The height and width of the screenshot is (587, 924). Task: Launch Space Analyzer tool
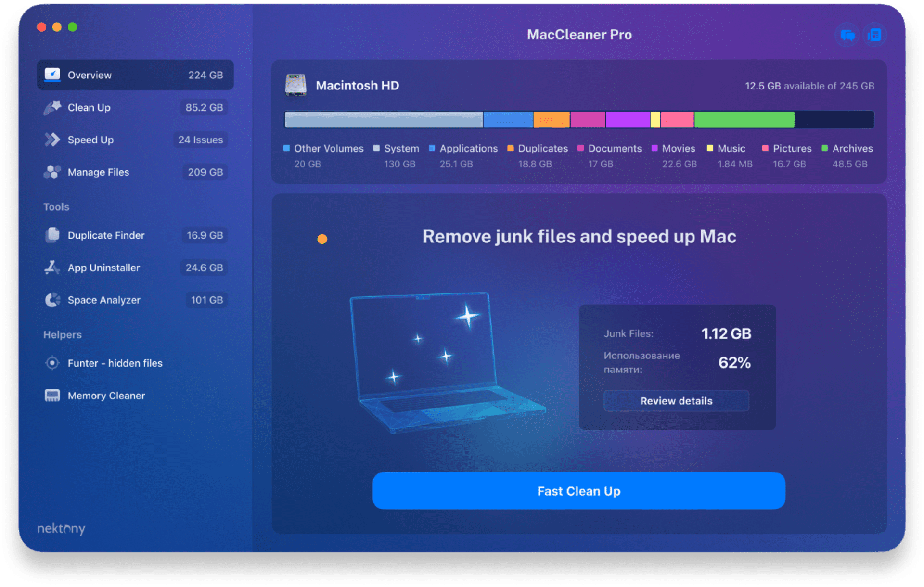(135, 300)
